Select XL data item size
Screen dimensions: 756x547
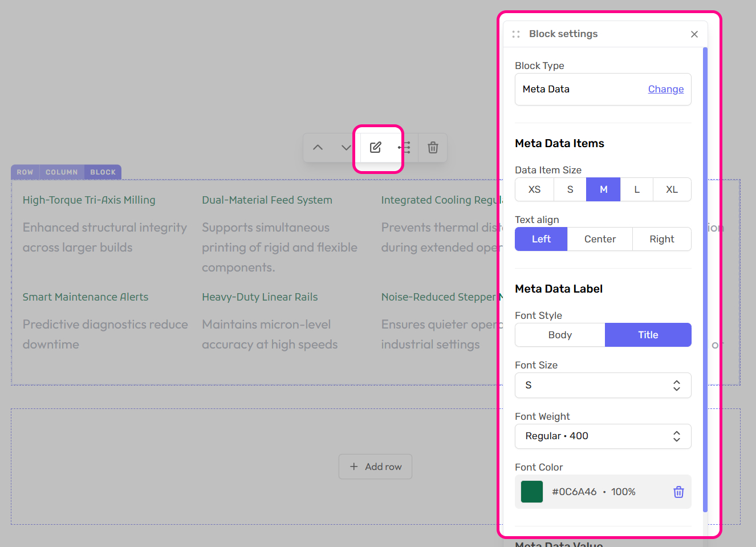[672, 189]
